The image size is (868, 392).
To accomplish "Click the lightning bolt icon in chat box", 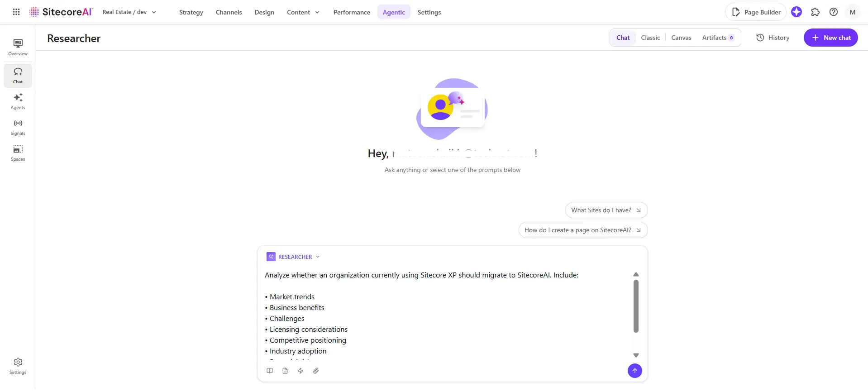I will tap(300, 371).
